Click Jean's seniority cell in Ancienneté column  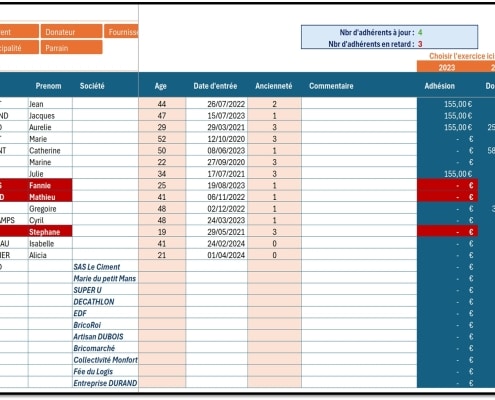click(274, 104)
